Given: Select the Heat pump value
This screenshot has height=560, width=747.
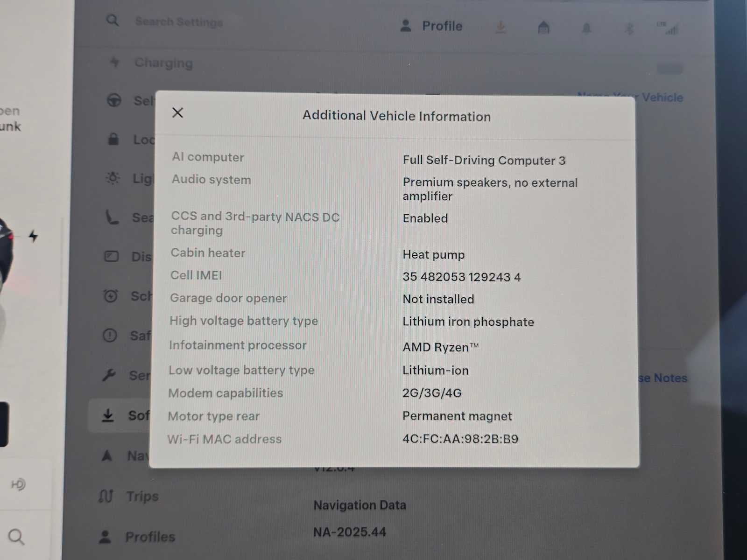Looking at the screenshot, I should coord(434,255).
